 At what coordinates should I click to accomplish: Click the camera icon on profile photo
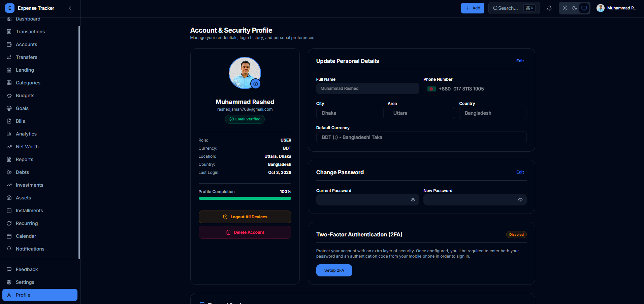pos(256,84)
